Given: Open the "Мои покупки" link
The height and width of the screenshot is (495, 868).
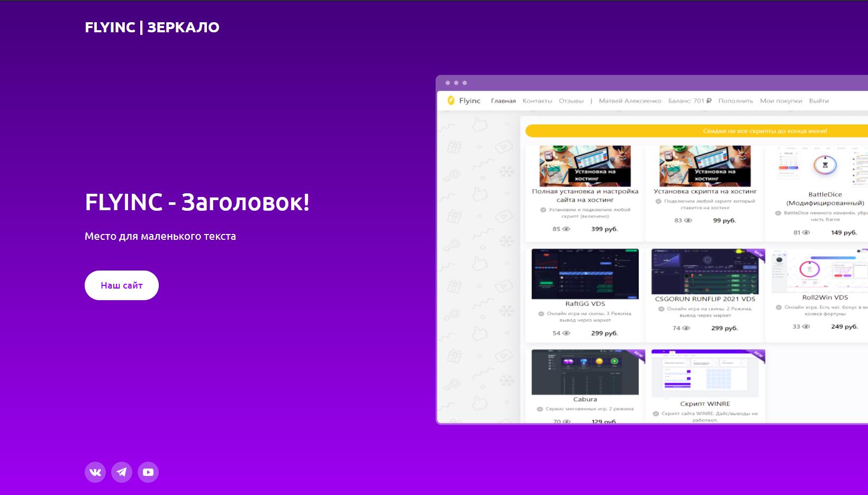Looking at the screenshot, I should (781, 101).
